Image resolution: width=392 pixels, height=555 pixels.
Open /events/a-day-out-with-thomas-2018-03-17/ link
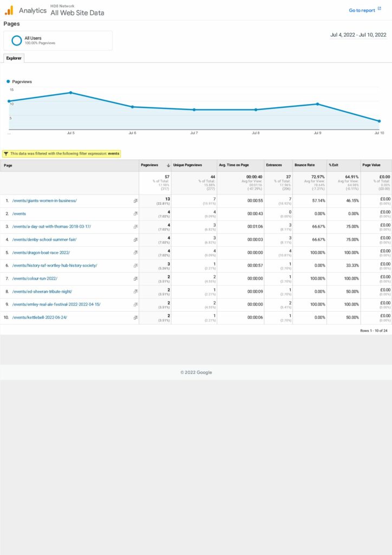(x=51, y=227)
